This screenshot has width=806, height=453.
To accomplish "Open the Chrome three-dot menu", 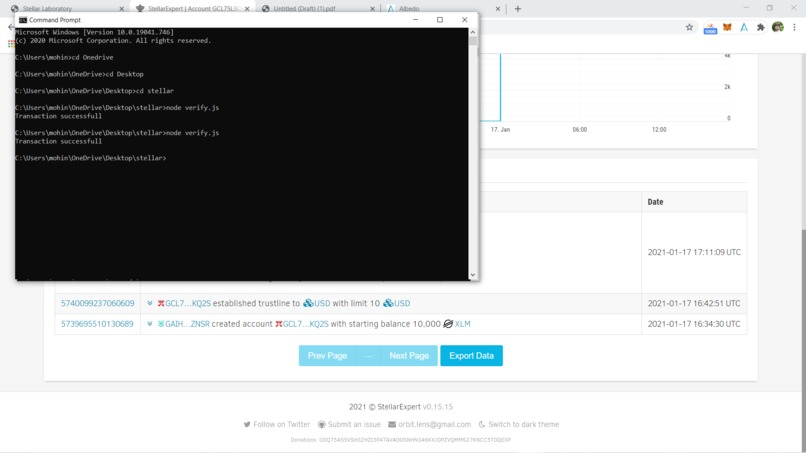I will (794, 27).
